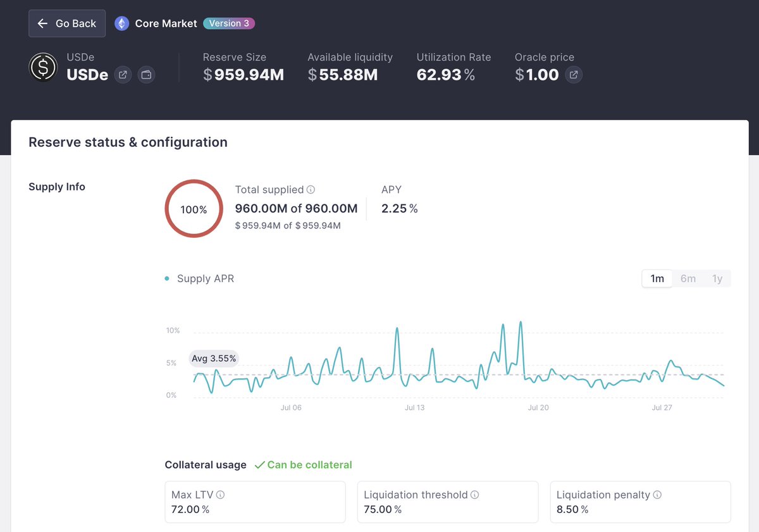Screen dimensions: 759x532
Task: Click the Total supplied info icon
Action: (311, 190)
